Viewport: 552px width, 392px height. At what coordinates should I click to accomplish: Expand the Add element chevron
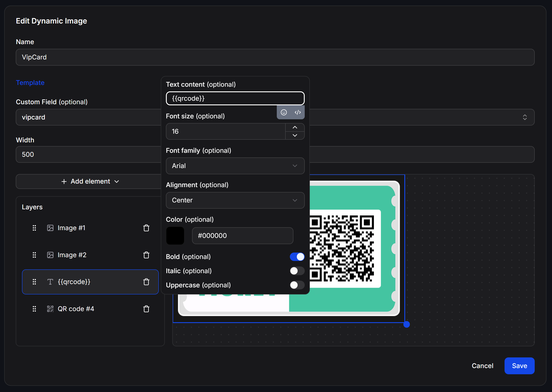point(117,182)
